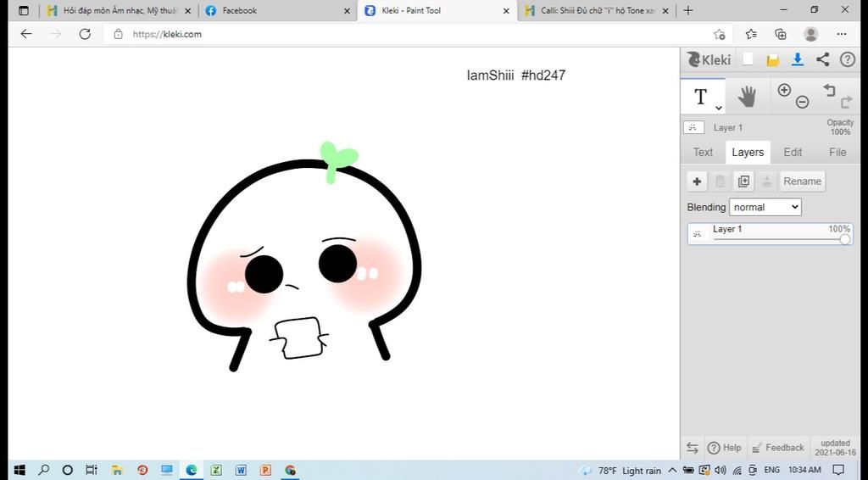Create a new image with the blank page icon
The height and width of the screenshot is (480, 868).
748,59
